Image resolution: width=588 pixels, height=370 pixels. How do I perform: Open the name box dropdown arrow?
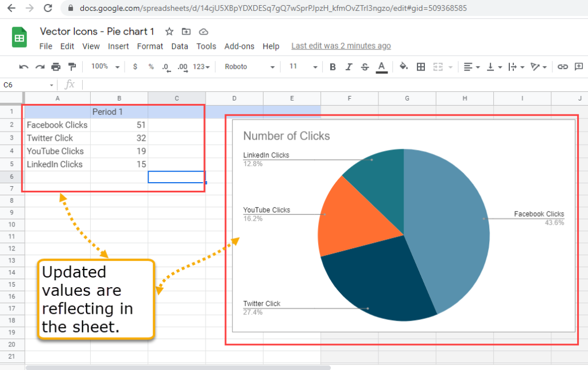click(51, 85)
